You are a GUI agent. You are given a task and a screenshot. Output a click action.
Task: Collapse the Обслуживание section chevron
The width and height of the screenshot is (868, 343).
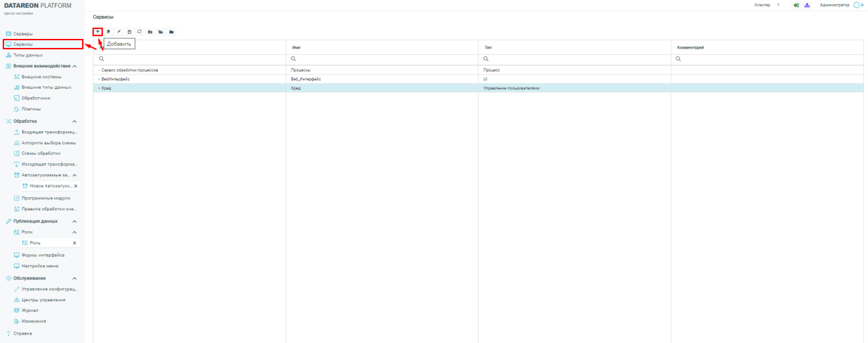(x=74, y=278)
